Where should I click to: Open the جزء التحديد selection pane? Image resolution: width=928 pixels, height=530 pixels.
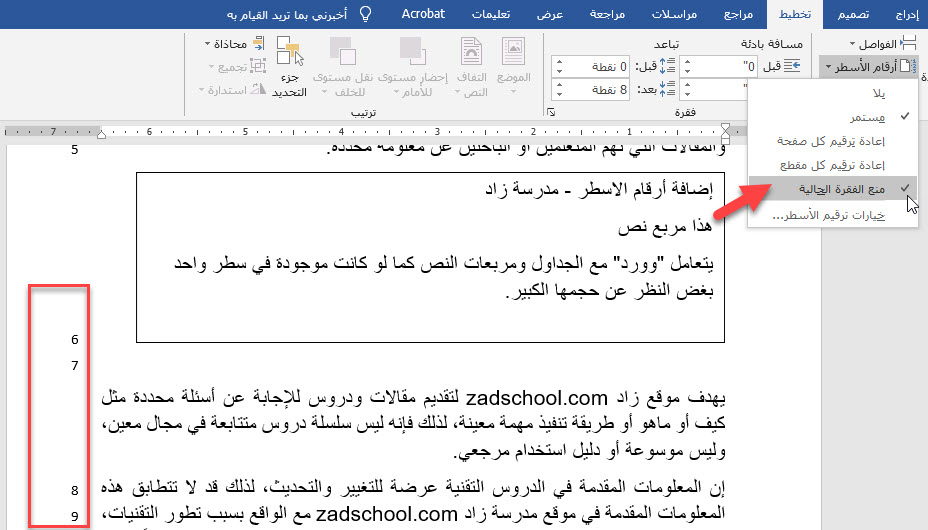pyautogui.click(x=289, y=66)
